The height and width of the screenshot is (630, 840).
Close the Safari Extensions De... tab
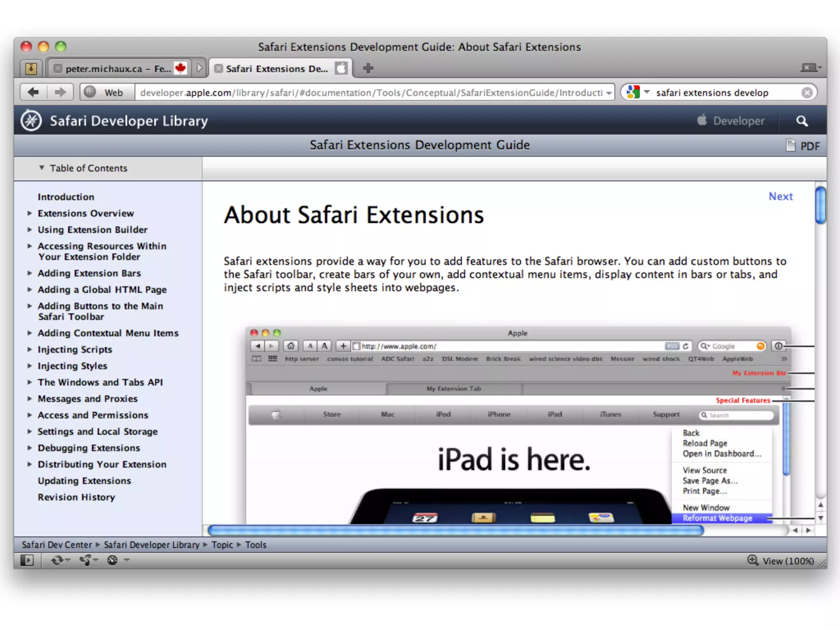click(219, 68)
